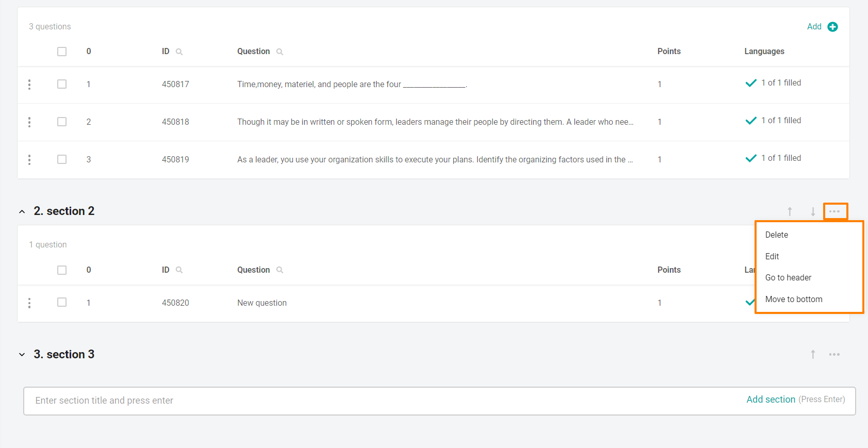Open search icon next to ID in first table

(179, 52)
